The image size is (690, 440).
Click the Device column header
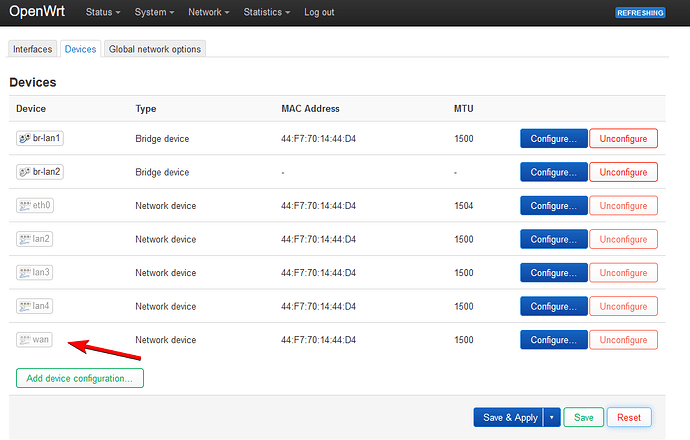pos(31,109)
